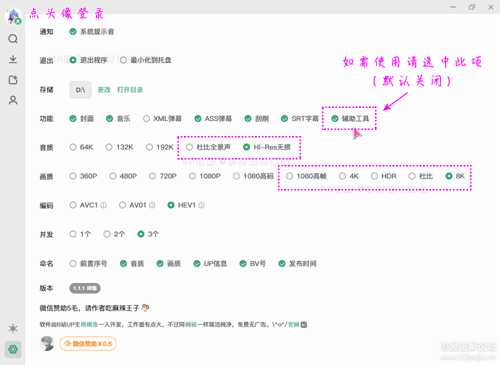This screenshot has width=500, height=365.
Task: Click the 更改 link to change path
Action: coord(104,90)
